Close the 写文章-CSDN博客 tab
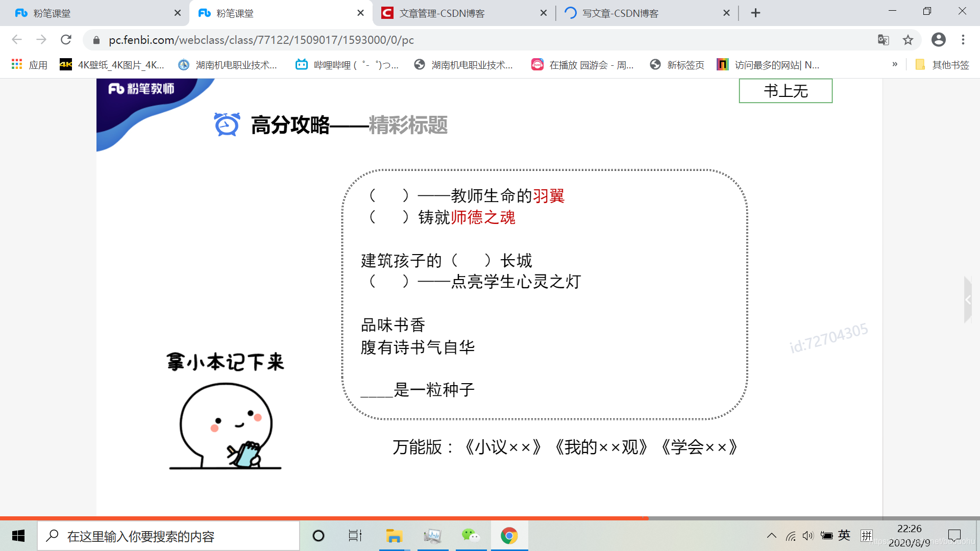This screenshot has height=551, width=980. click(x=727, y=13)
